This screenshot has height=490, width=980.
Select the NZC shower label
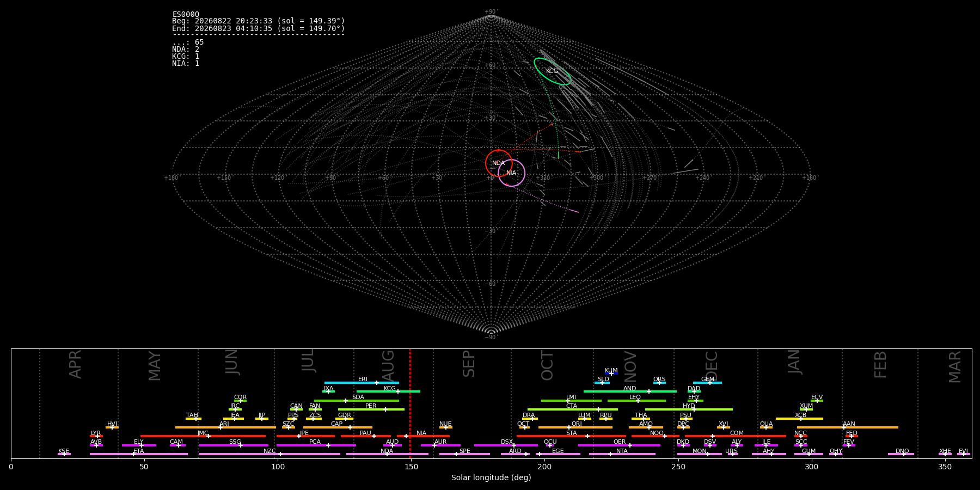[269, 451]
